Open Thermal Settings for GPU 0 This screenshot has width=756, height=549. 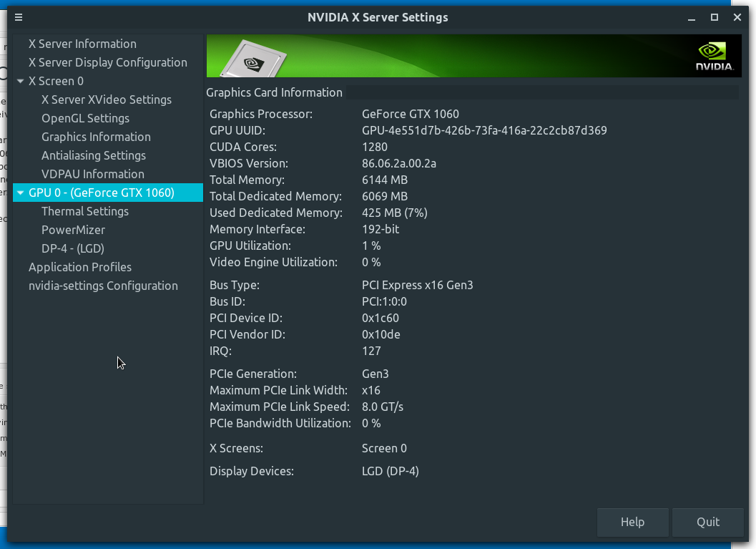pos(84,211)
